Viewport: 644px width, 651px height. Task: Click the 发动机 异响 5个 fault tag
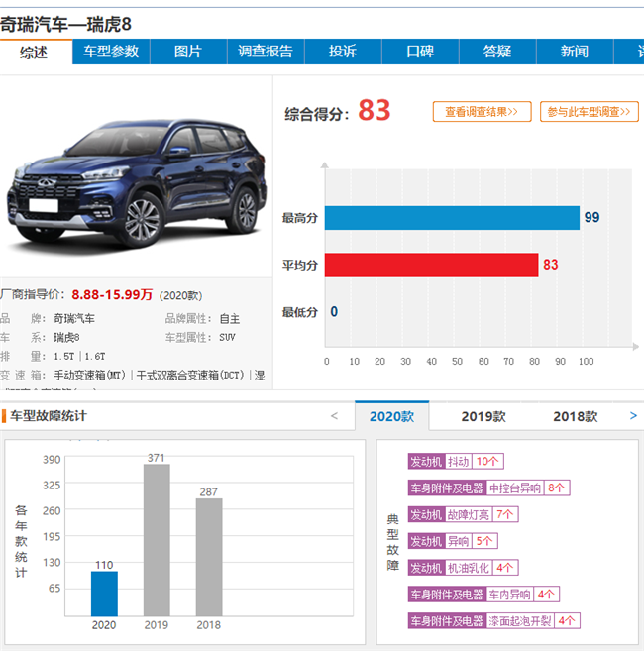click(453, 541)
